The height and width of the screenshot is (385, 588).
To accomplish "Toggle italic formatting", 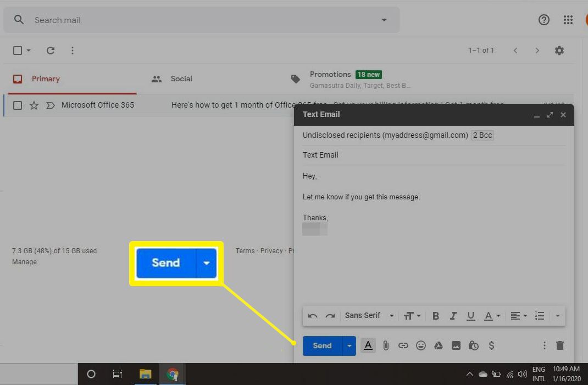I will click(453, 316).
